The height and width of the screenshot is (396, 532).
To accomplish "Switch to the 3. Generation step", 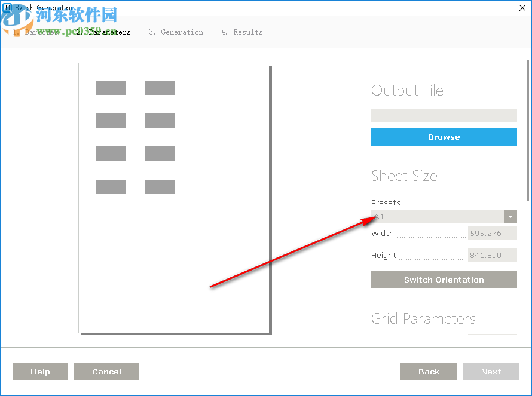I will pos(176,32).
